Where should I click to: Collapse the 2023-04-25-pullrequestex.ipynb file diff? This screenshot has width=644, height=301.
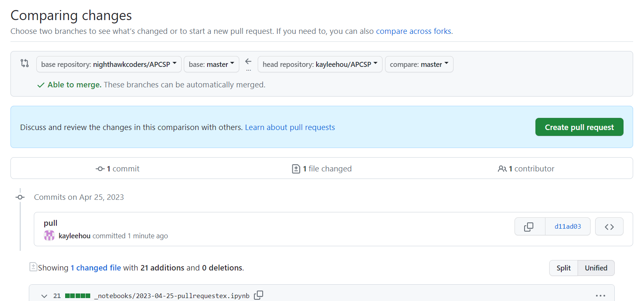[44, 296]
